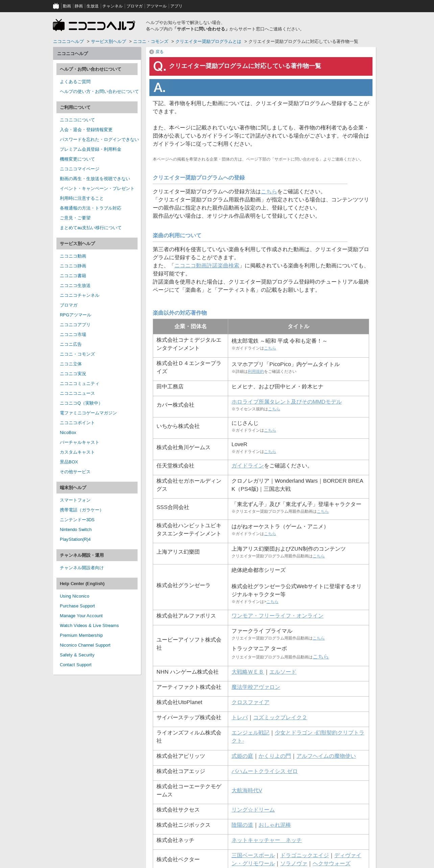Click the ニコニコヘルプ logo

[94, 25]
